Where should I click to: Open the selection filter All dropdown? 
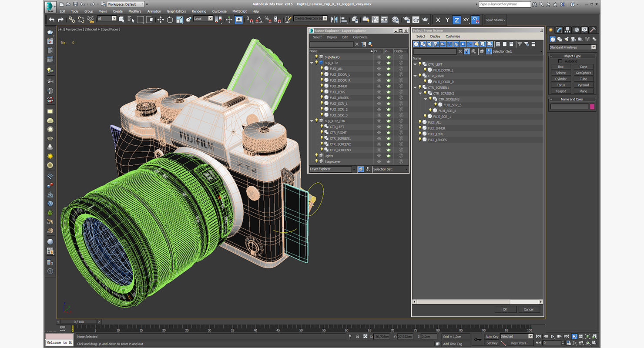coord(107,19)
